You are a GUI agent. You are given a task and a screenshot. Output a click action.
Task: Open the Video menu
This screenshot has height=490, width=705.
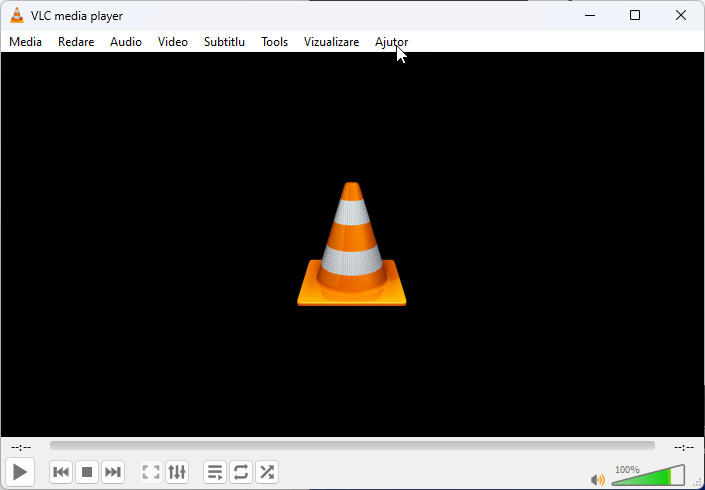pyautogui.click(x=173, y=42)
